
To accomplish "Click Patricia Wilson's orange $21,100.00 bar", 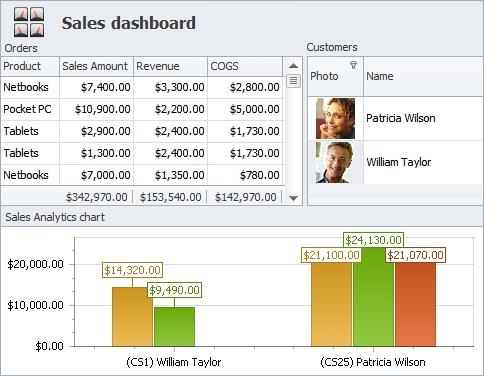I will (x=331, y=304).
